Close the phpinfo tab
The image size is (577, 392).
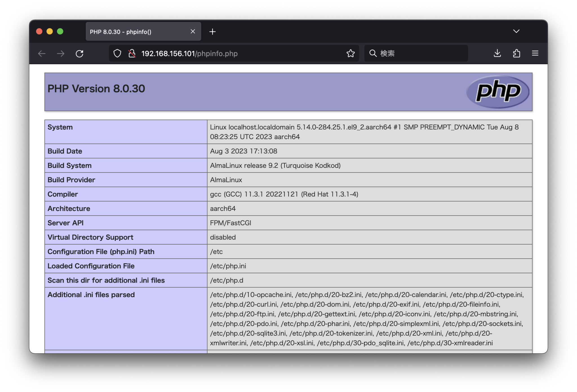[193, 32]
